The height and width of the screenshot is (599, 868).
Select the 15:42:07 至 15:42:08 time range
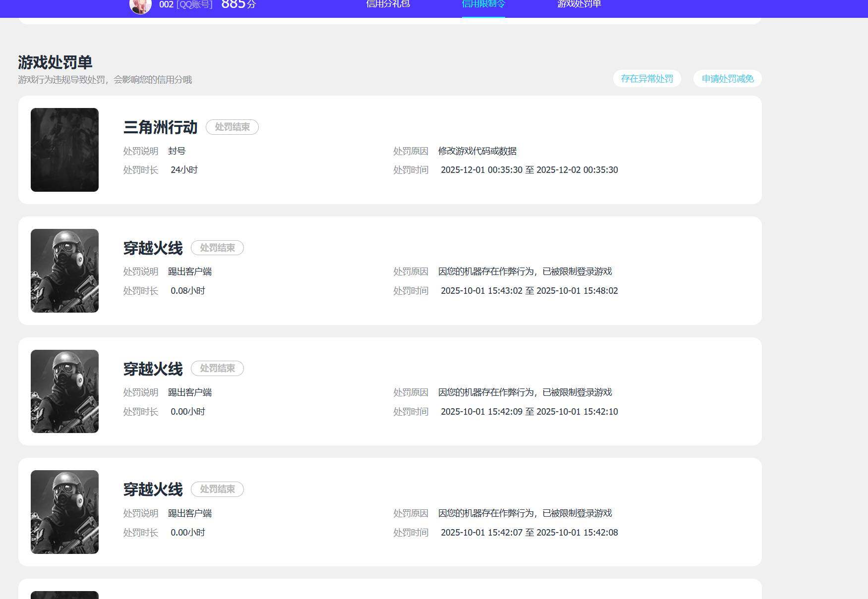pos(529,533)
